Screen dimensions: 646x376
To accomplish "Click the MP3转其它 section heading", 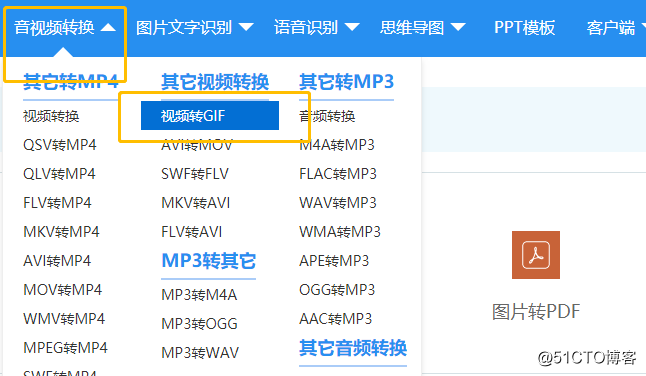I will [208, 261].
